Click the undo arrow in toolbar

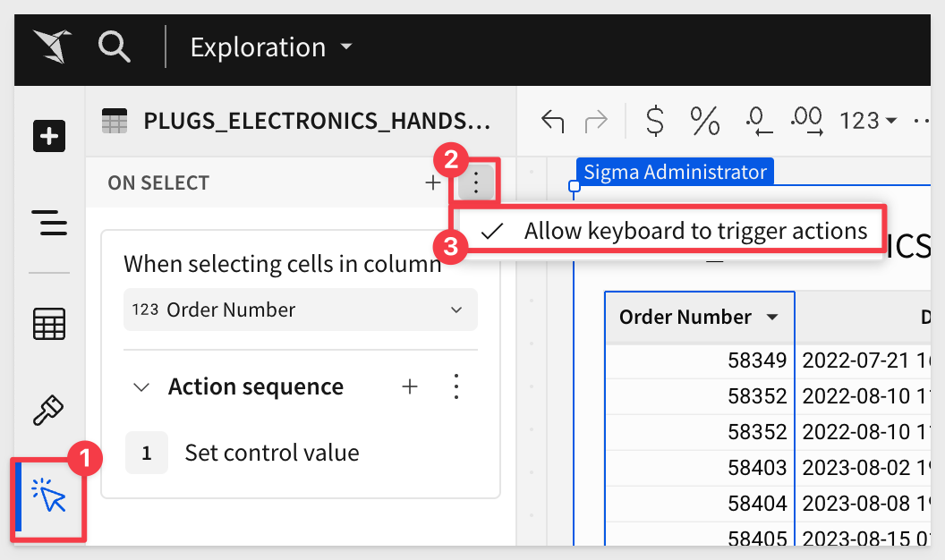pos(553,121)
